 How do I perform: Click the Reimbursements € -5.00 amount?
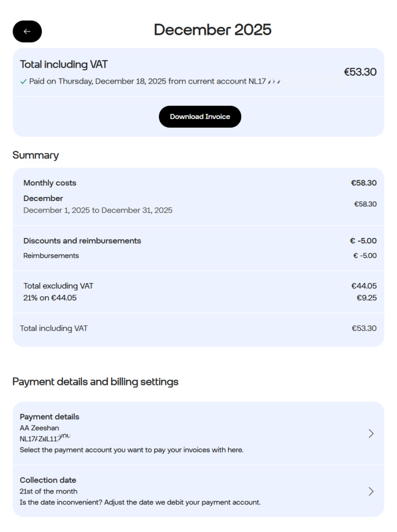[x=365, y=256]
